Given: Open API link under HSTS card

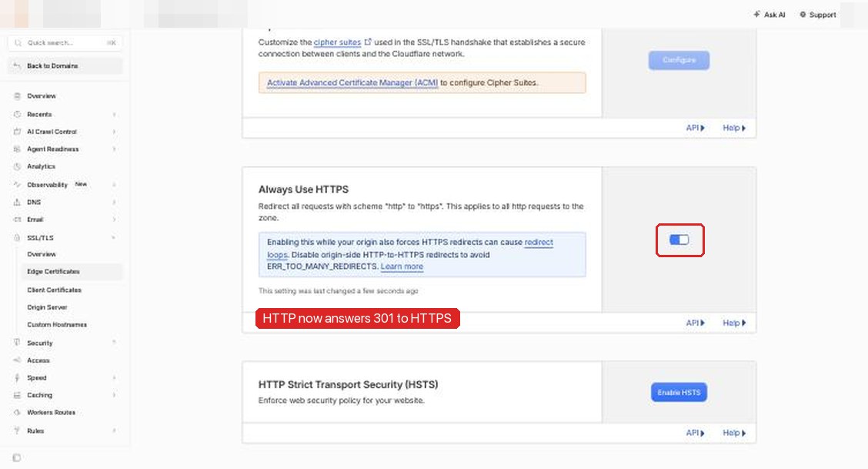Looking at the screenshot, I should pyautogui.click(x=696, y=433).
